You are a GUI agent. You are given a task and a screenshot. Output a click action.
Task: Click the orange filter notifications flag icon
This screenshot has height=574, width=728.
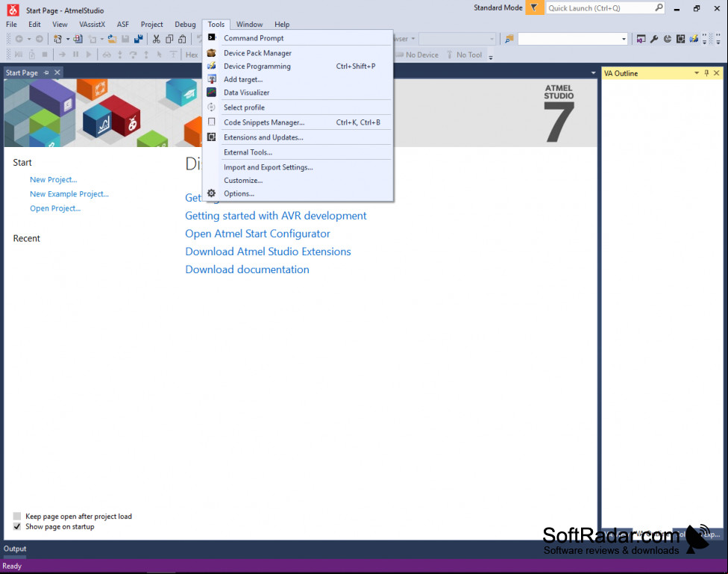click(534, 8)
